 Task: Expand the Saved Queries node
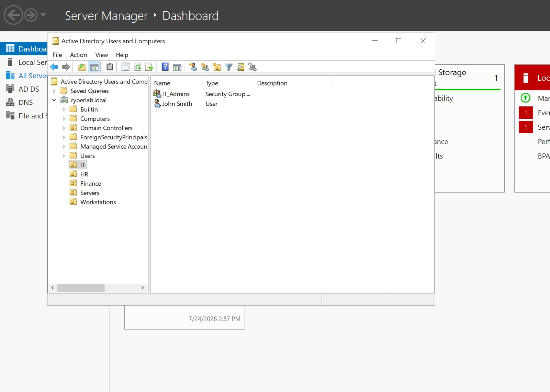(x=54, y=91)
